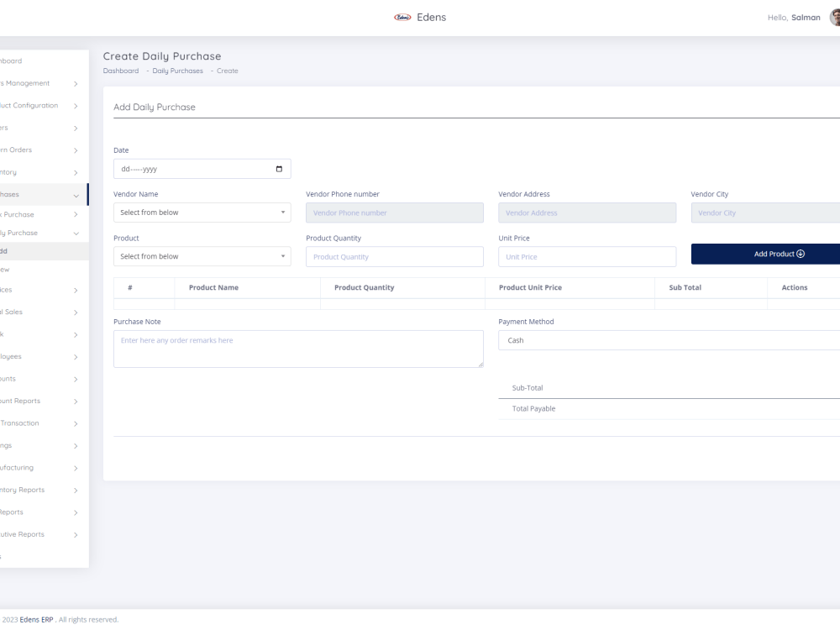The image size is (840, 630).
Task: Click the Vendor Phone number field
Action: click(x=394, y=213)
